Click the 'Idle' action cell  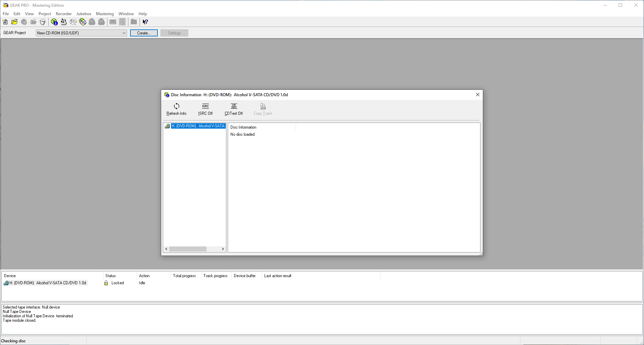[142, 283]
